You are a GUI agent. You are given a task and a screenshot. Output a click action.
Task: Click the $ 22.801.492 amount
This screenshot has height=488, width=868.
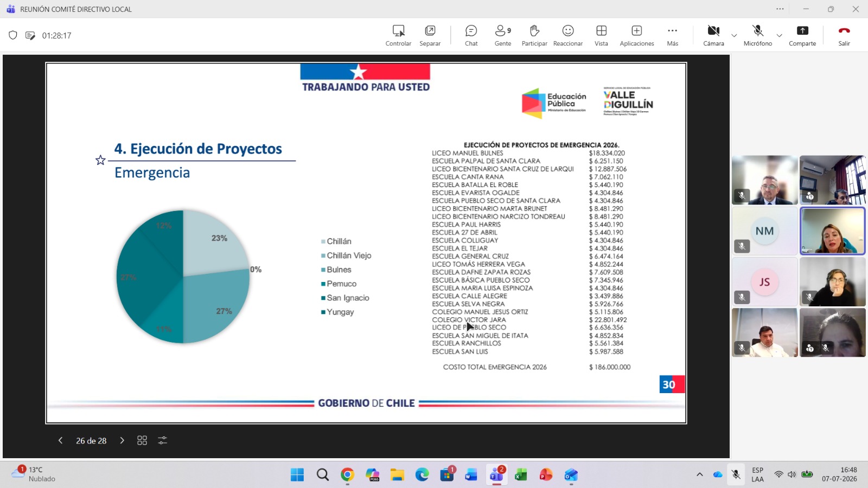pyautogui.click(x=608, y=320)
